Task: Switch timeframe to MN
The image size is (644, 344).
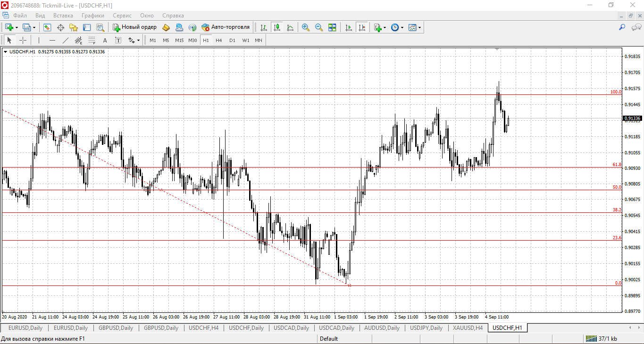Action: tap(259, 40)
